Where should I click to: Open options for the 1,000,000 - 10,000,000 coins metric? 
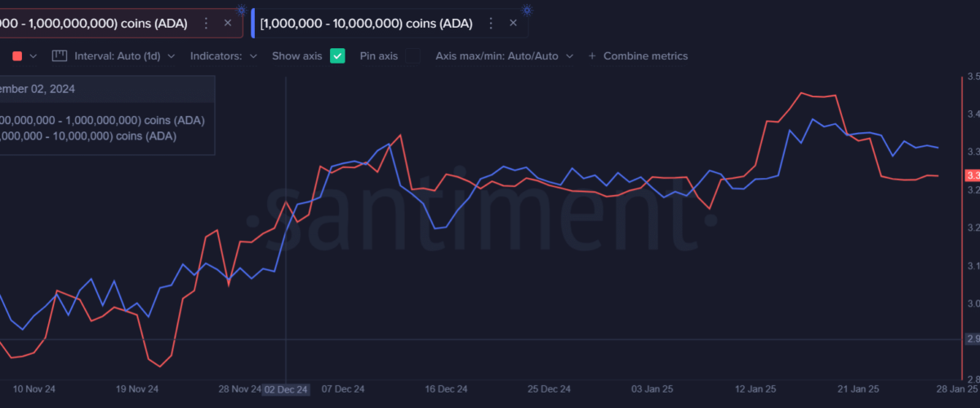tap(492, 24)
